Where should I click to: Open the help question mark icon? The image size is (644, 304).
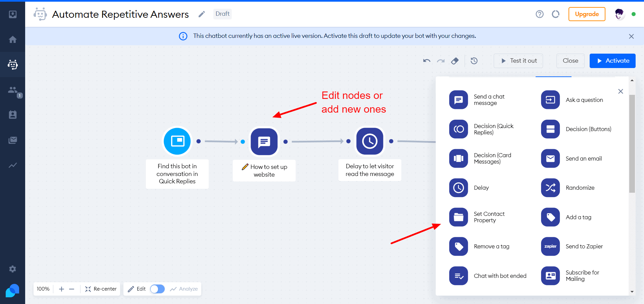pos(539,14)
